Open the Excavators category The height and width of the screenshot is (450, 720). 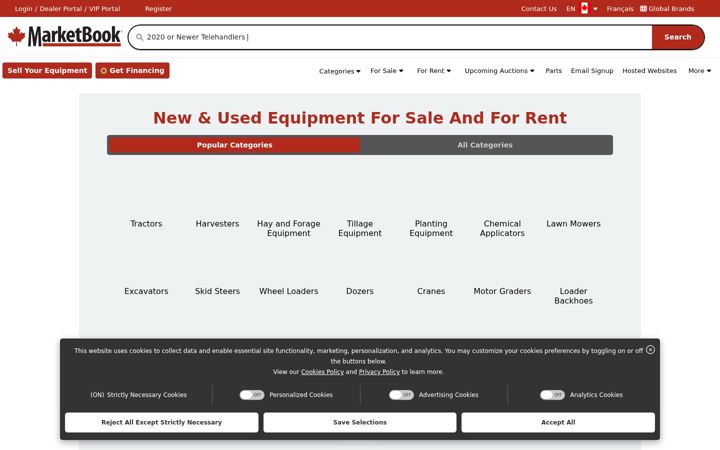(x=146, y=291)
